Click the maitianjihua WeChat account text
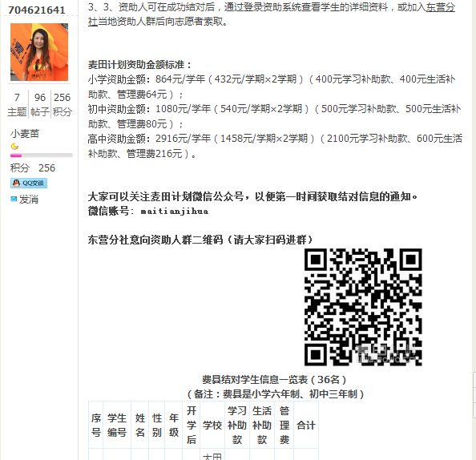 (175, 212)
